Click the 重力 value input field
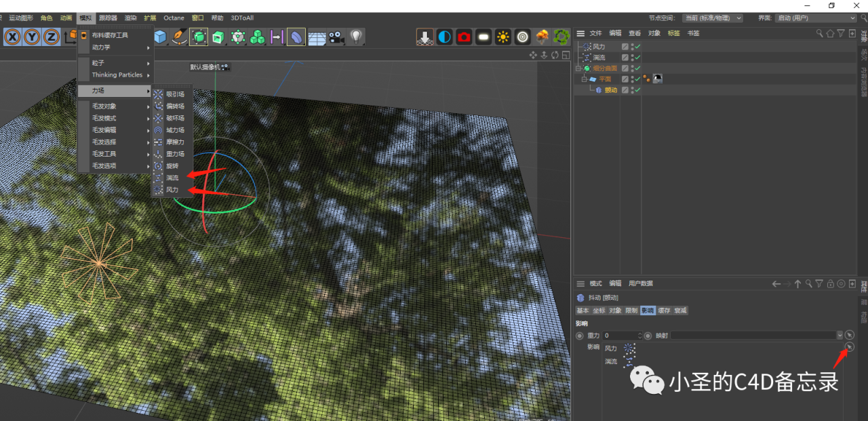Screen dimensions: 868x421 click(620, 336)
